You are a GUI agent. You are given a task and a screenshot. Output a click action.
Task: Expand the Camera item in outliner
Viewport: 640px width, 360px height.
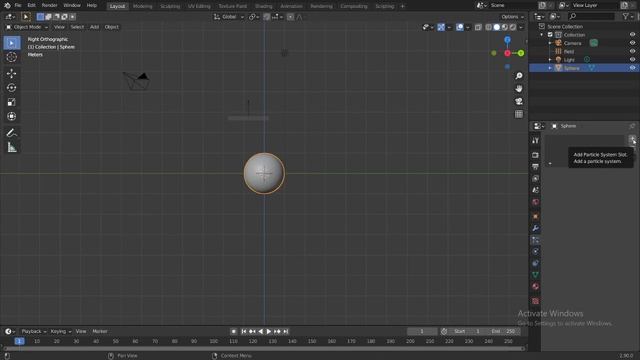550,43
